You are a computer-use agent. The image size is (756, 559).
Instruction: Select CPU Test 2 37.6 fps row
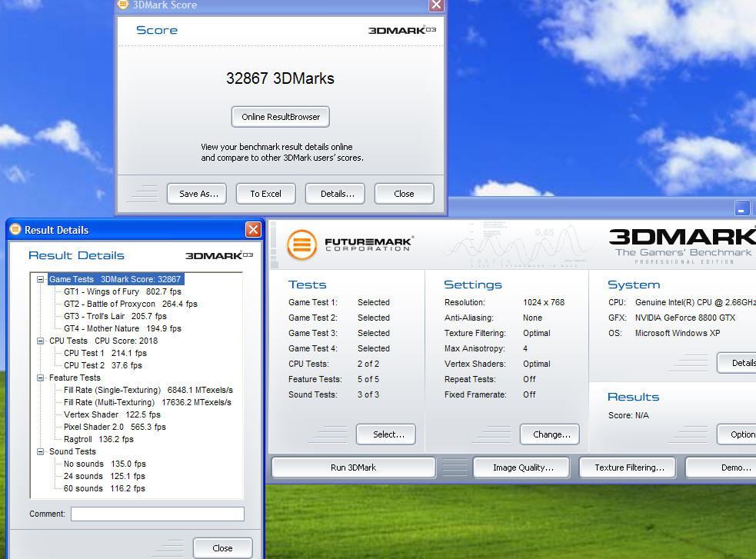point(103,365)
